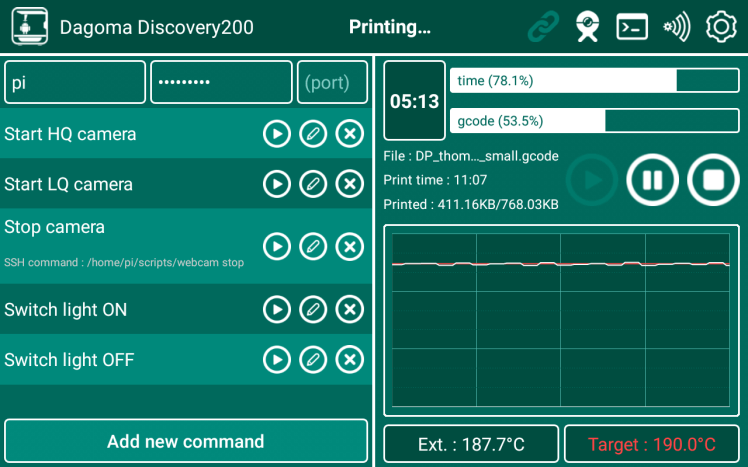Run the Switch light ON command
This screenshot has width=748, height=467.
[x=277, y=310]
